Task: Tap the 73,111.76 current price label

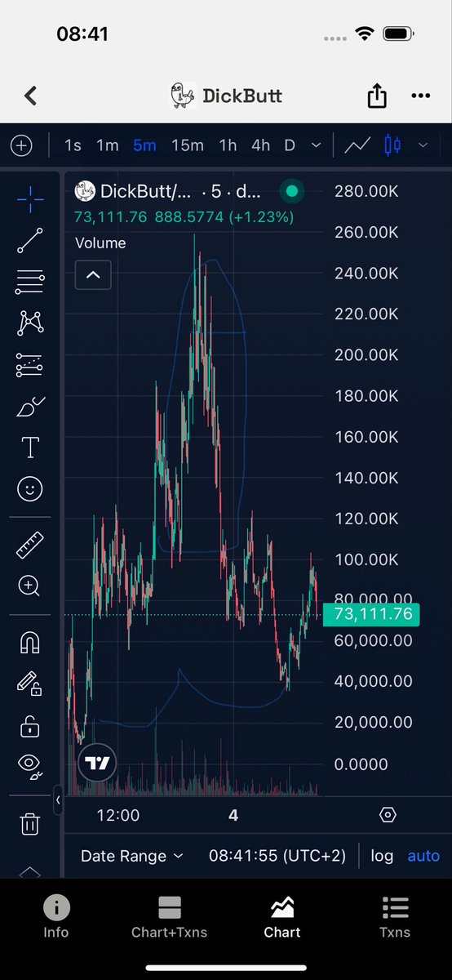Action: point(371,614)
